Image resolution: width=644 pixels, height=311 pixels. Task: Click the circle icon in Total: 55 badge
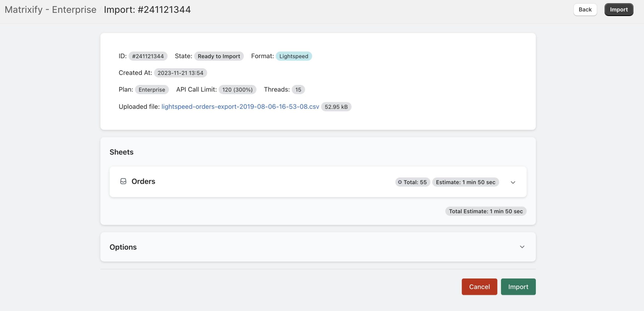(x=400, y=182)
